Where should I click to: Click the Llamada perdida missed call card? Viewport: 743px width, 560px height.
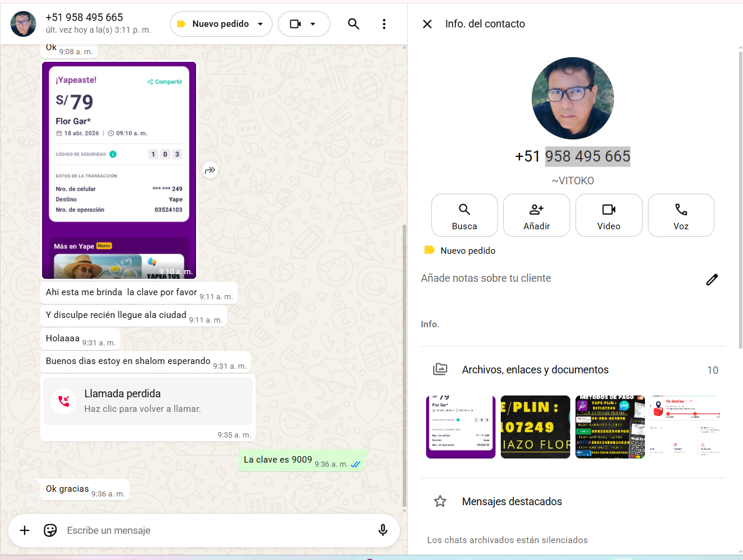(x=148, y=401)
